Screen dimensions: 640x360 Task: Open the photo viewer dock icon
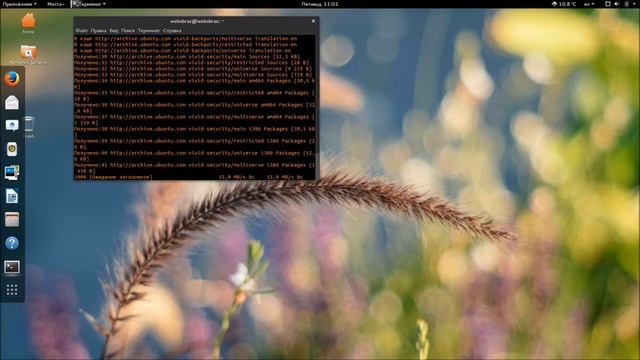tap(12, 173)
